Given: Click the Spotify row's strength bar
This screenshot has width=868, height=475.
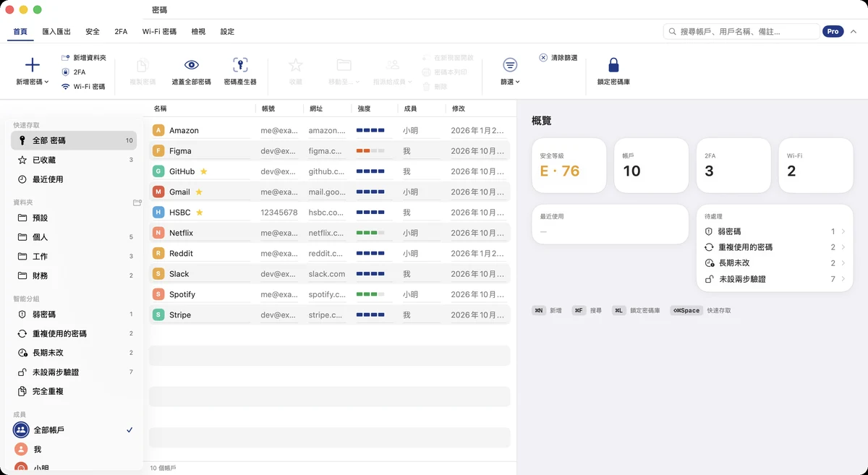Looking at the screenshot, I should point(370,294).
